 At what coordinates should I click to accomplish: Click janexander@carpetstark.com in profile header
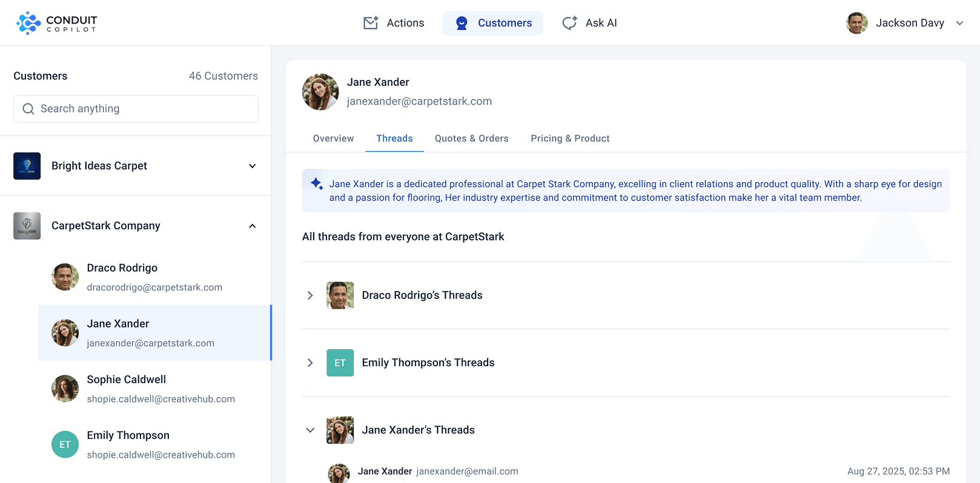[419, 101]
